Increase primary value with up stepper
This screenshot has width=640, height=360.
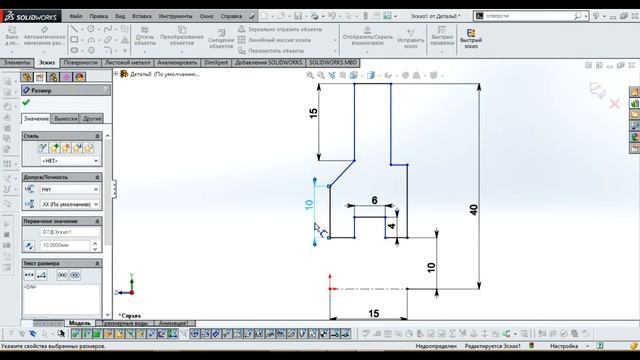95,243
